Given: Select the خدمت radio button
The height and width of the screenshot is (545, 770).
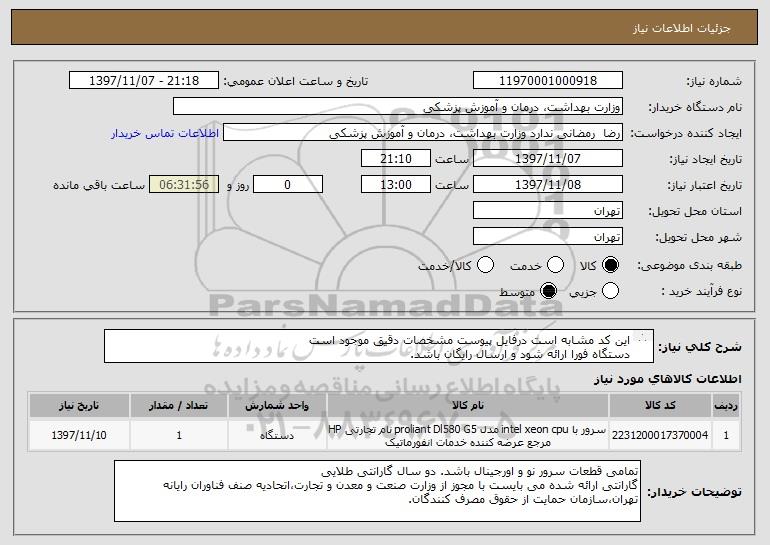Looking at the screenshot, I should [x=555, y=265].
